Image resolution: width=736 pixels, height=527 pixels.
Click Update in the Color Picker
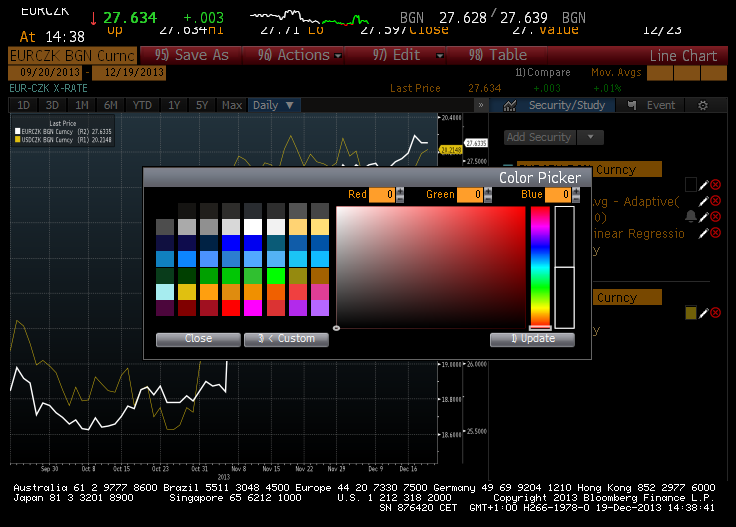[x=532, y=339]
